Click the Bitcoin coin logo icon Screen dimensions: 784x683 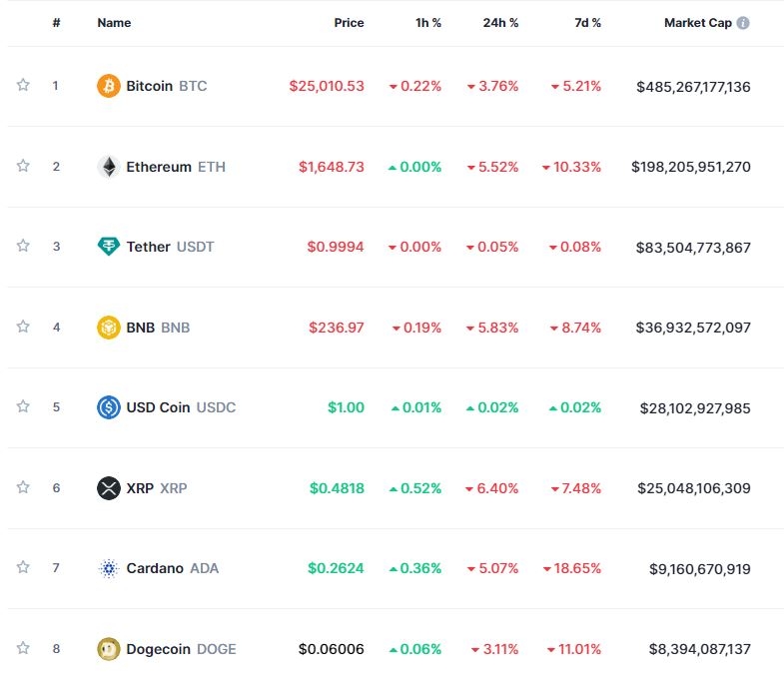point(108,86)
